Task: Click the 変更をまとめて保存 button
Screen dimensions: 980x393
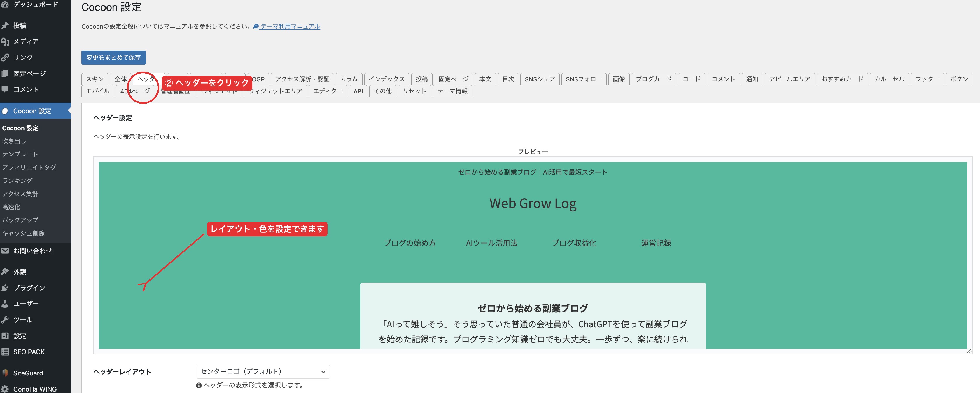Action: [x=113, y=58]
